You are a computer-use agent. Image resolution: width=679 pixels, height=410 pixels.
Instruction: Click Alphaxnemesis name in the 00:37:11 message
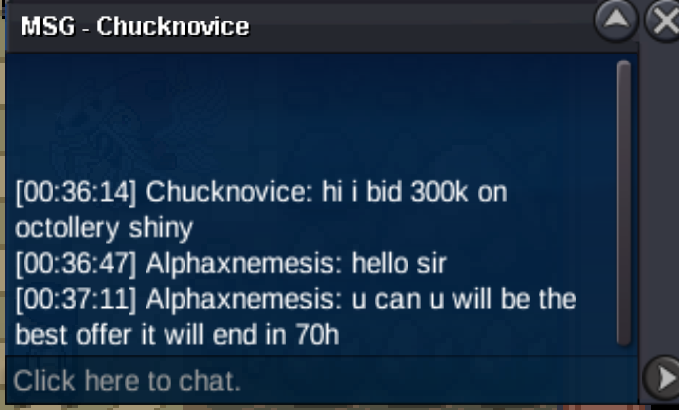[240, 300]
